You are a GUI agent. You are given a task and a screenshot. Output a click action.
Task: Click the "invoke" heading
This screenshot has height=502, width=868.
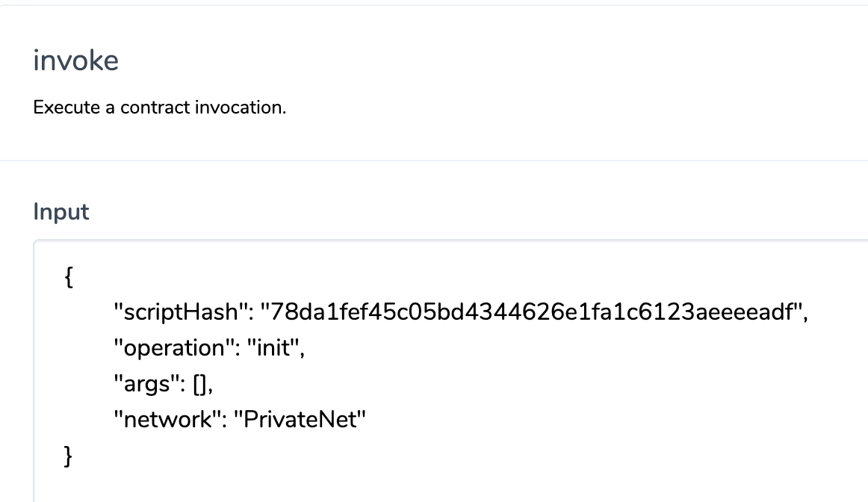pos(75,61)
